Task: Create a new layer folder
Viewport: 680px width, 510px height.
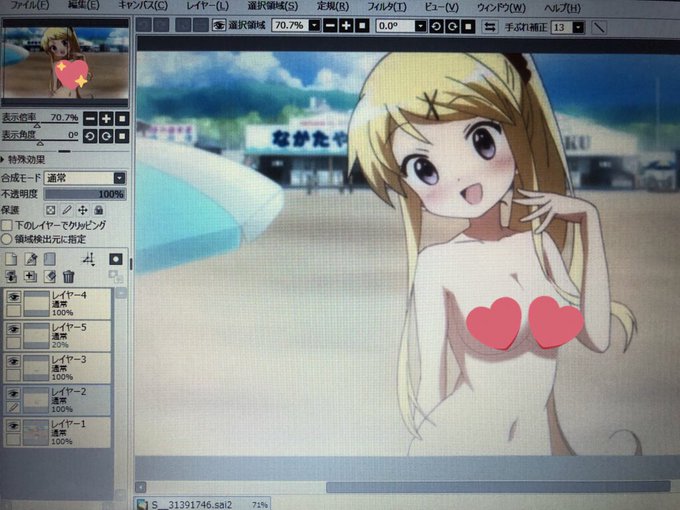Action: pos(49,259)
